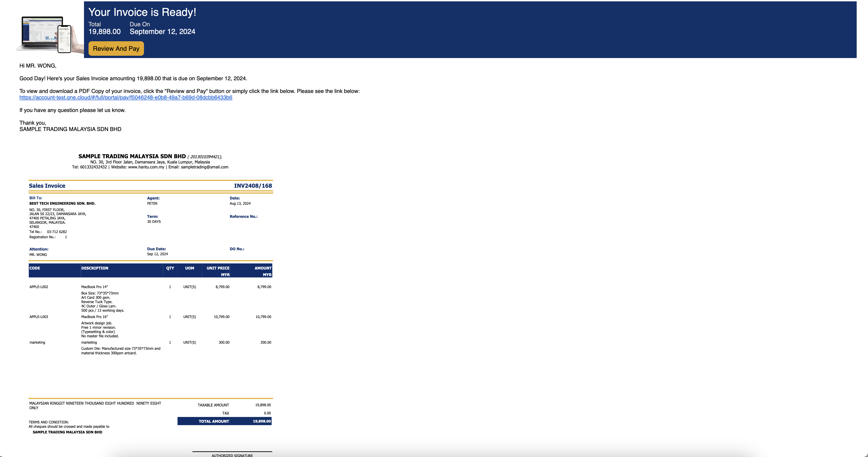Click the AMOUNT column header
The width and height of the screenshot is (868, 457).
[x=263, y=268]
